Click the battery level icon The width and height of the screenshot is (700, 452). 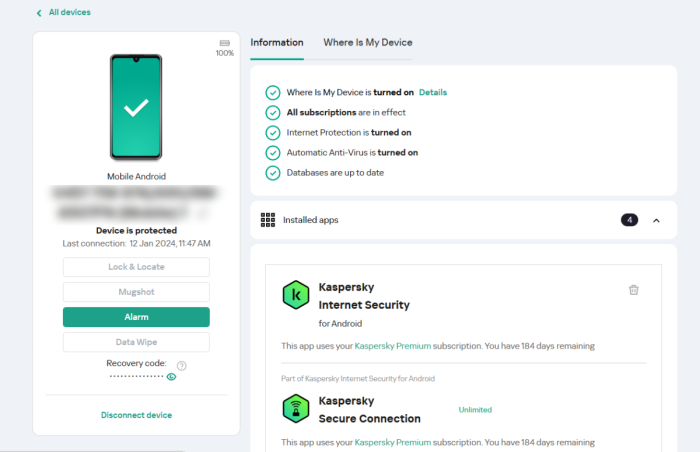click(x=225, y=43)
